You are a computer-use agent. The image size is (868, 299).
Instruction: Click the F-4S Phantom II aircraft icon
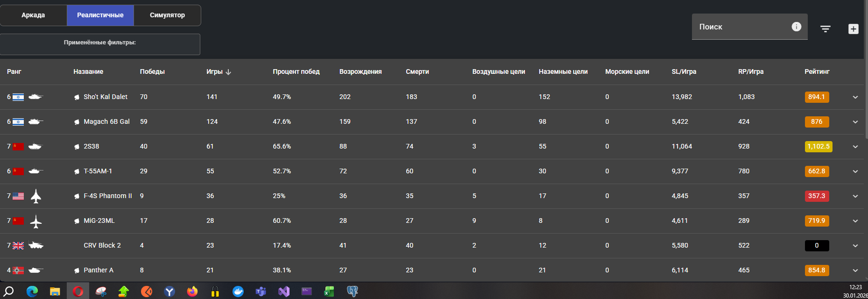(36, 196)
